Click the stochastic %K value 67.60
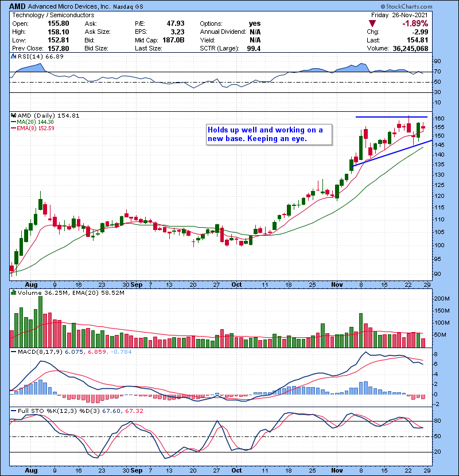The width and height of the screenshot is (459, 476). pyautogui.click(x=111, y=411)
